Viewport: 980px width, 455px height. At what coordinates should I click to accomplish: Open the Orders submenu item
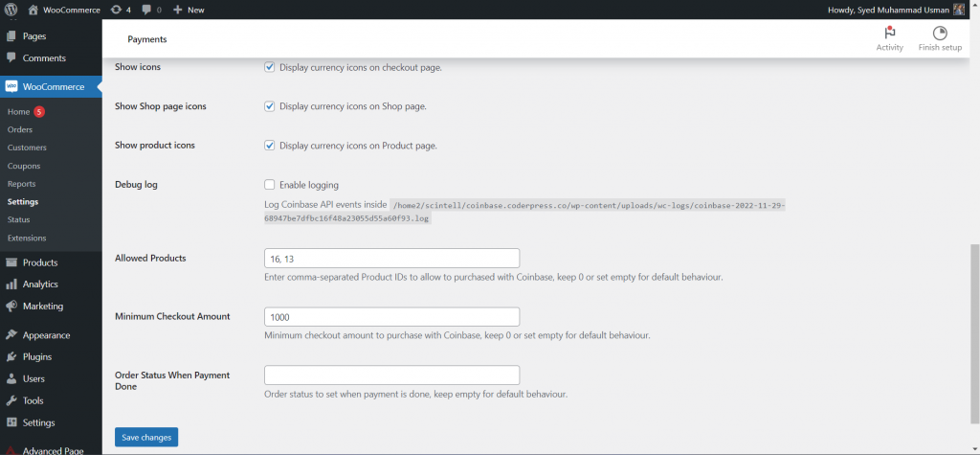click(x=20, y=129)
